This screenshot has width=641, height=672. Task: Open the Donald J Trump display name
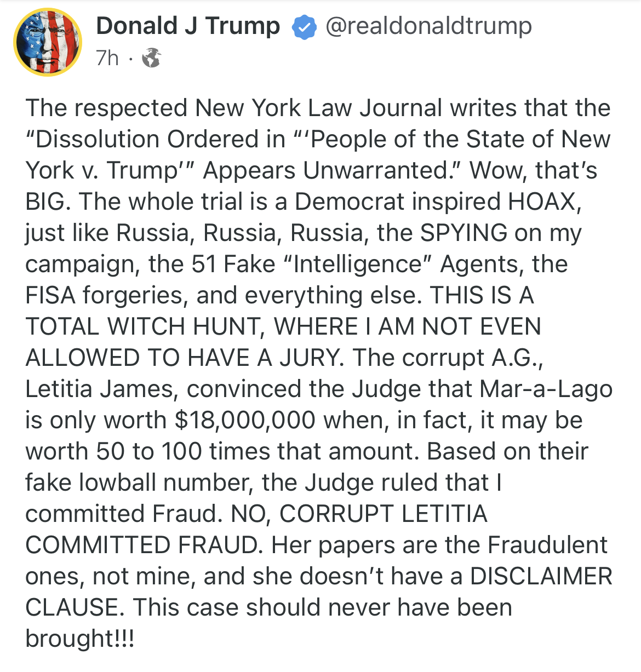point(188,26)
